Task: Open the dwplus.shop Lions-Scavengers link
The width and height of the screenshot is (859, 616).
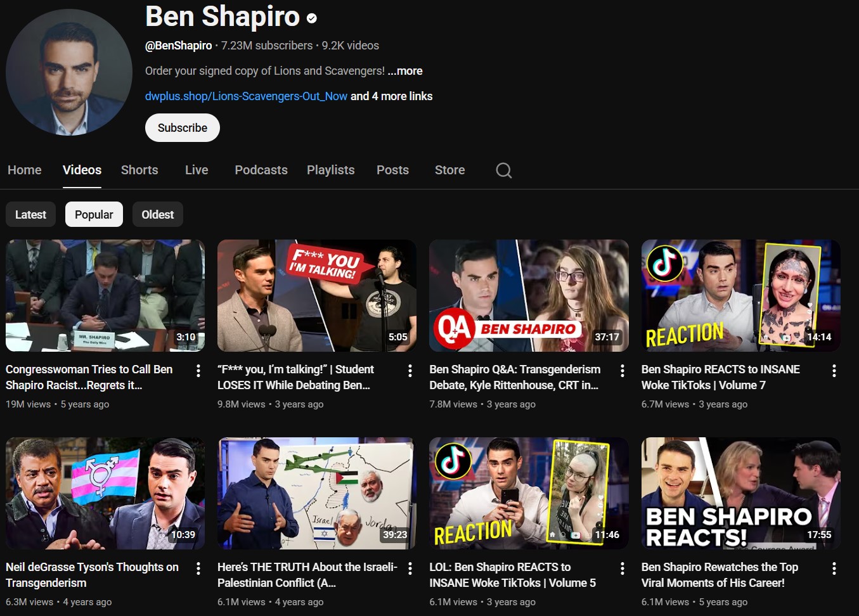Action: 246,96
